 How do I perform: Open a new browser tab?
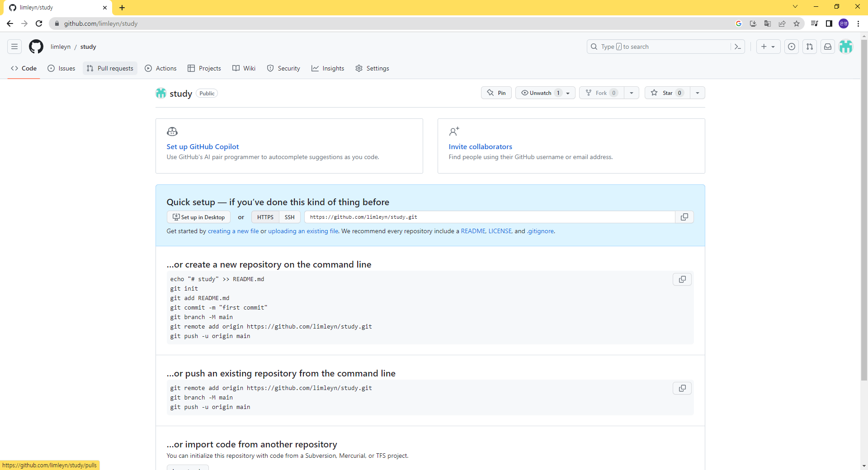(x=122, y=8)
